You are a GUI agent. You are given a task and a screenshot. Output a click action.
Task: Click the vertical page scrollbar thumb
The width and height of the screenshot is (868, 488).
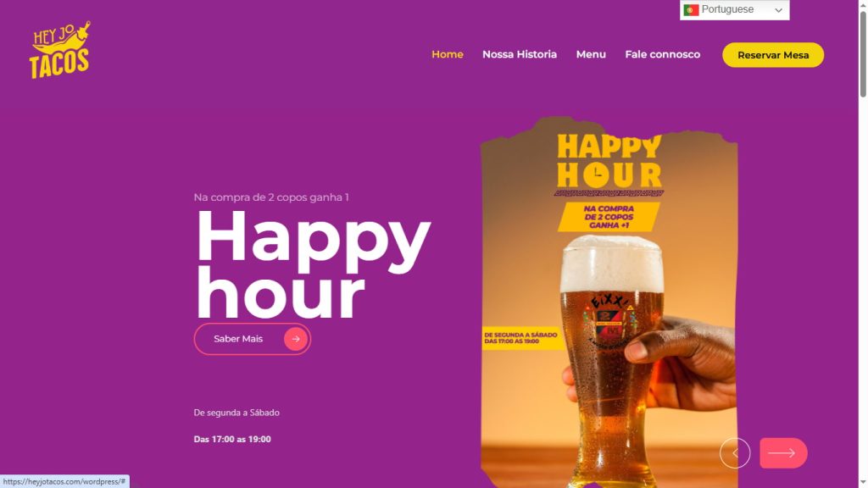(862, 54)
